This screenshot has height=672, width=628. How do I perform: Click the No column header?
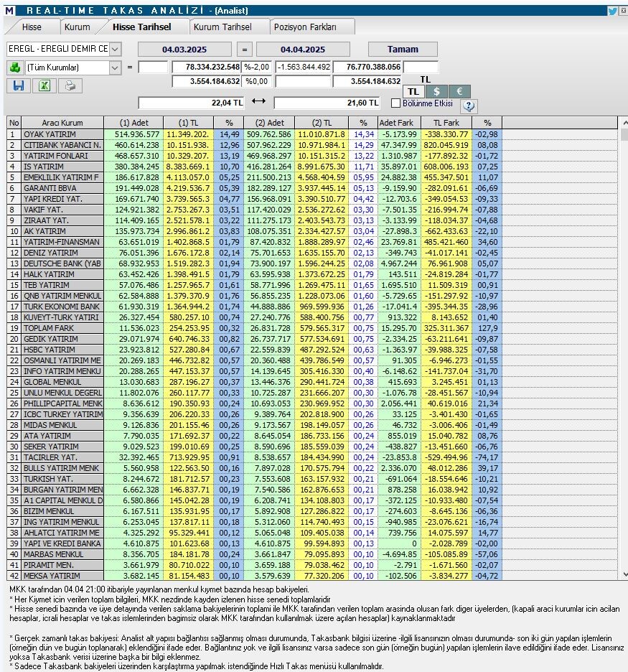[14, 123]
